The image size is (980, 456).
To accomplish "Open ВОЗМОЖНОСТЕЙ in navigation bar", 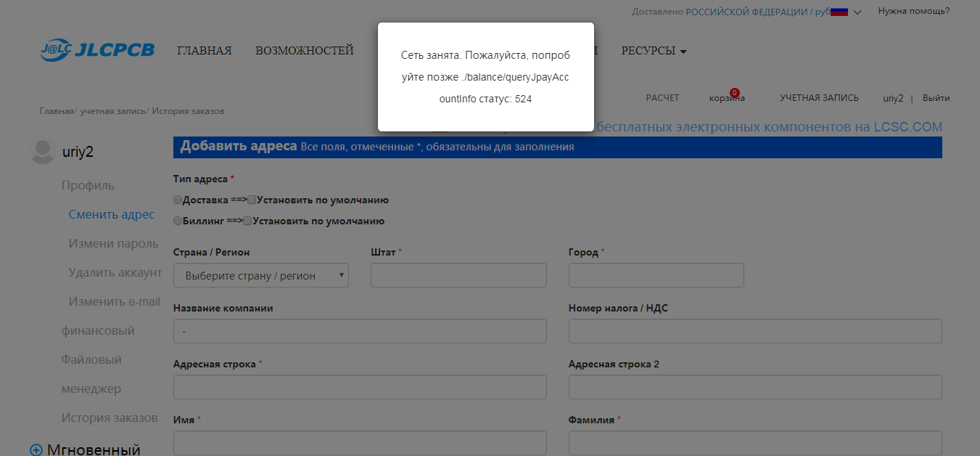I will tap(305, 51).
